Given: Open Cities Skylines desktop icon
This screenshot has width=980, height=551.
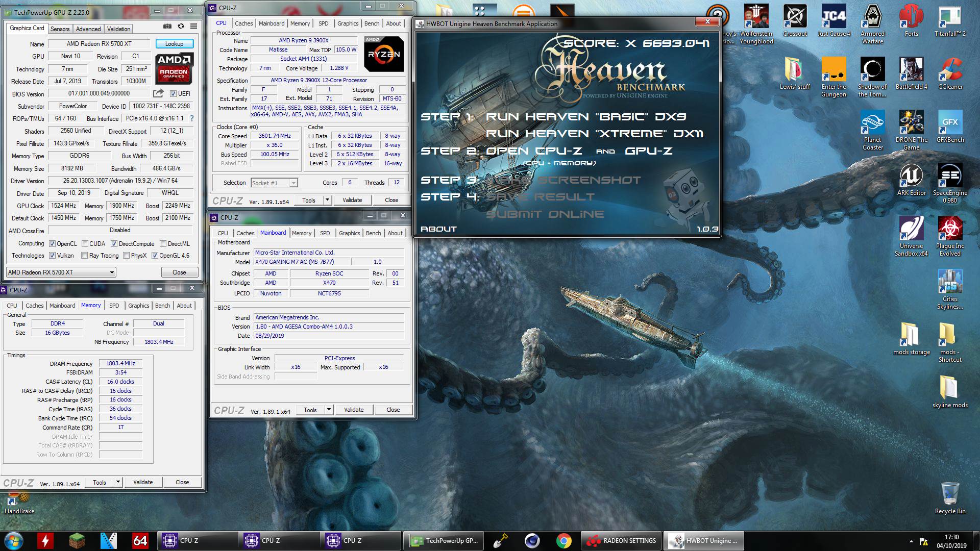Looking at the screenshot, I should (950, 289).
